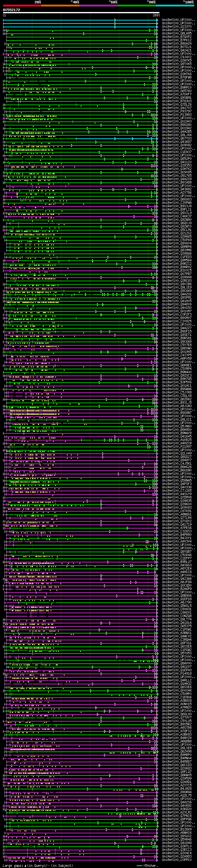
Task: Click the query end position 269
Action: [x=155, y=15]
